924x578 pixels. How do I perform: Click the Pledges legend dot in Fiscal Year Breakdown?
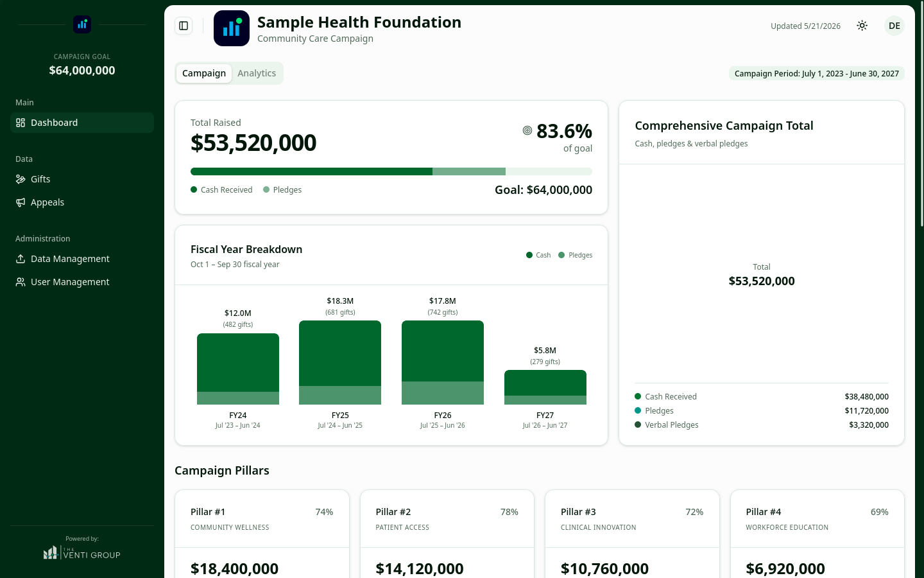pos(561,255)
